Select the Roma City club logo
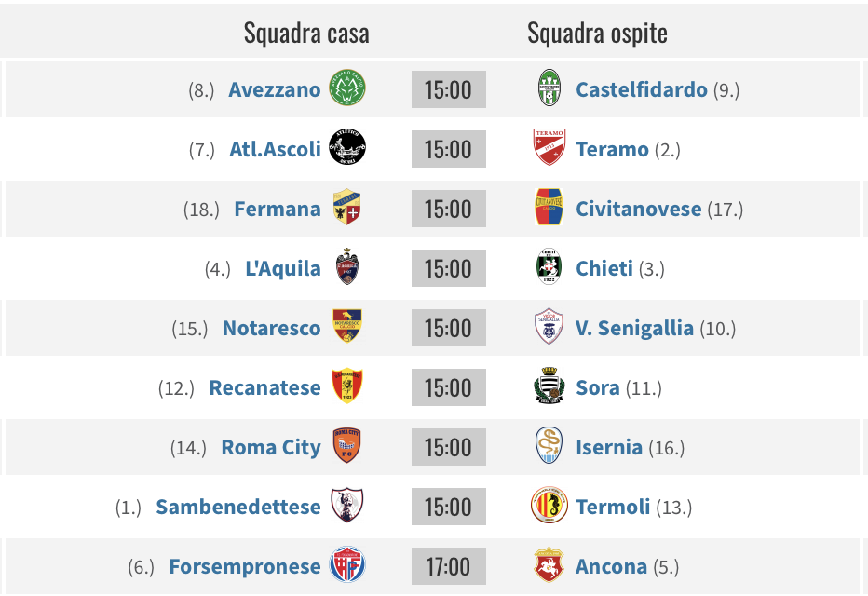Image resolution: width=868 pixels, height=596 pixels. tap(346, 447)
